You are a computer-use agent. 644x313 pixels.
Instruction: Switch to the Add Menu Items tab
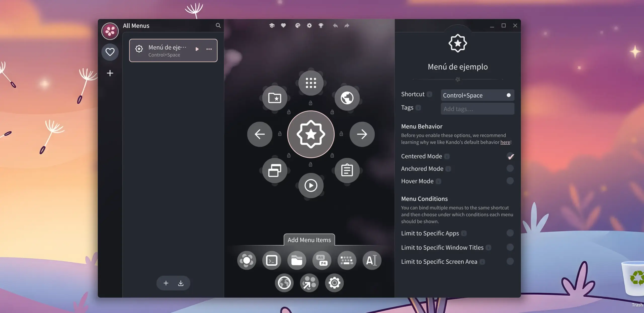click(309, 240)
